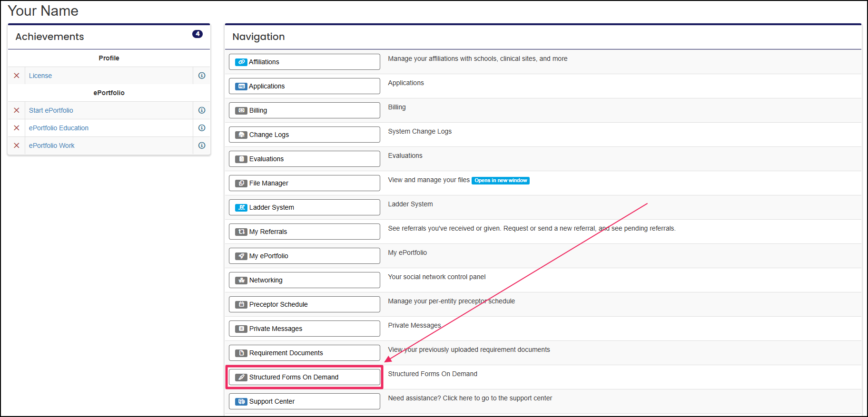Viewport: 868px width, 417px height.
Task: Click the Networking icon
Action: [x=241, y=280]
